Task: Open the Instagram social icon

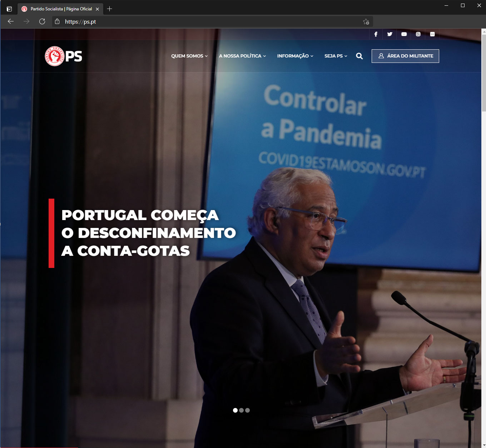Action: (x=418, y=34)
